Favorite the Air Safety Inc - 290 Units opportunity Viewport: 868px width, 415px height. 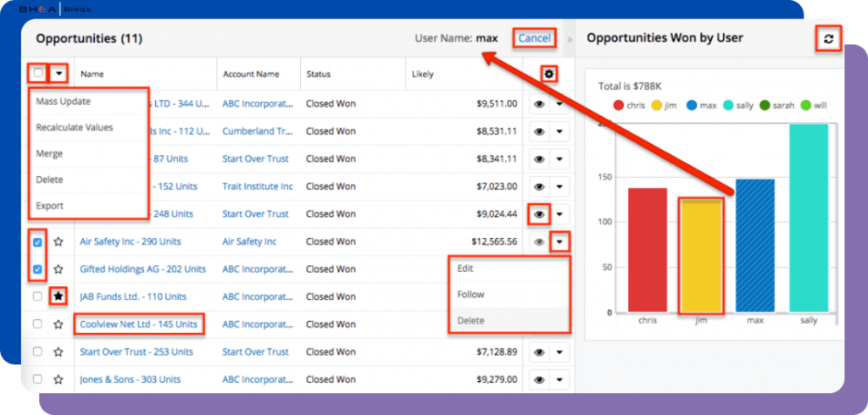[x=58, y=242]
